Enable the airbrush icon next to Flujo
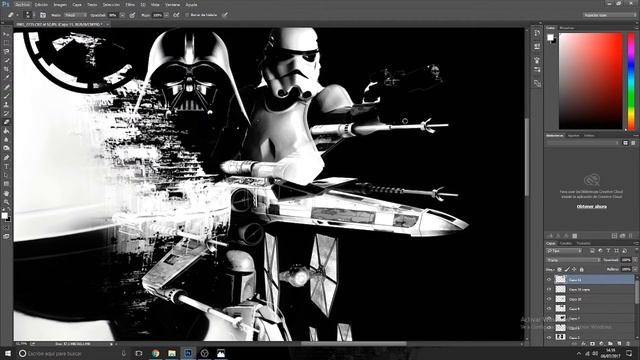This screenshot has height=360, width=640. tap(176, 15)
